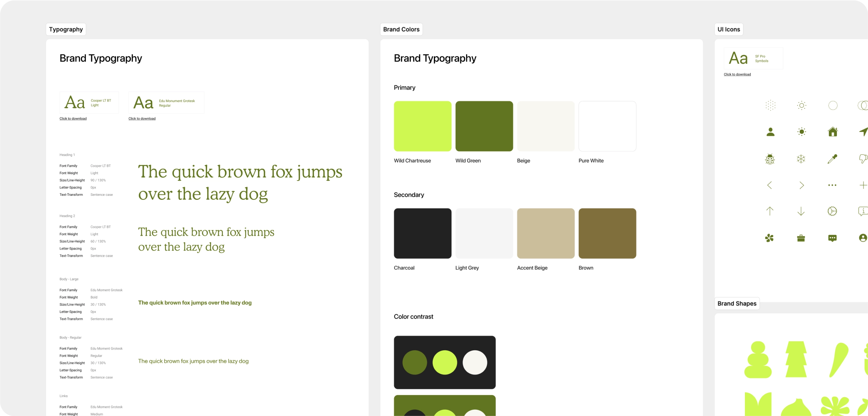Viewport: 868px width, 416px height.
Task: Click the Cooper LT BT Light font card
Action: [89, 103]
